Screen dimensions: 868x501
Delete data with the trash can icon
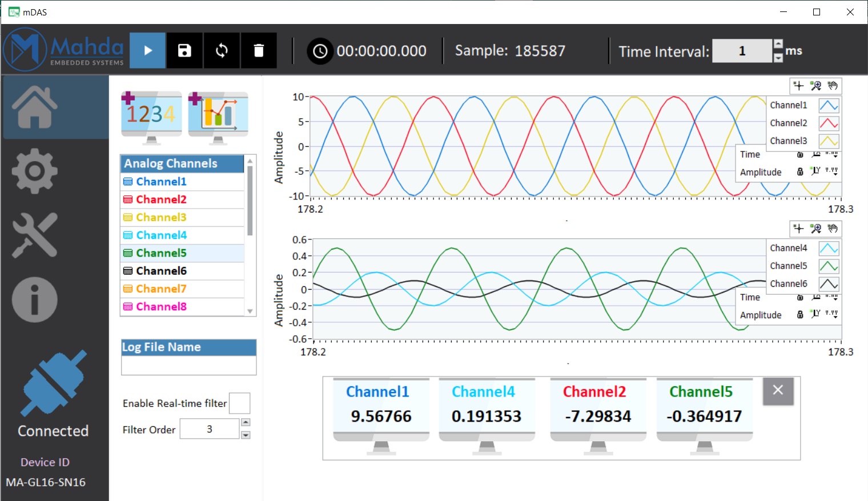(x=259, y=50)
